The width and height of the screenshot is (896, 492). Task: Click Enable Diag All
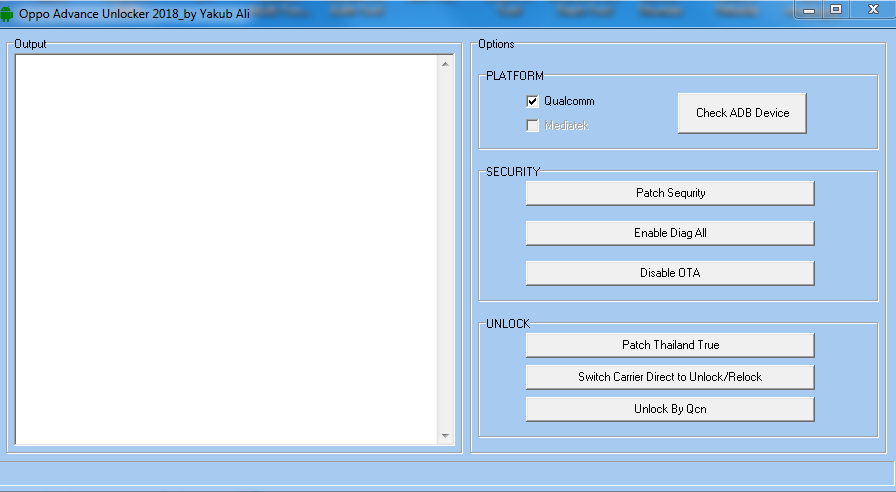coord(670,233)
